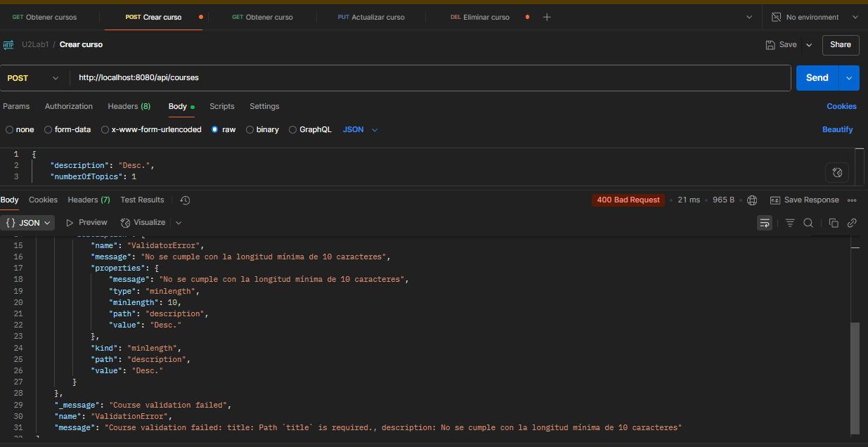This screenshot has height=447, width=868.
Task: Open the Authorization request tab
Action: pyautogui.click(x=69, y=106)
